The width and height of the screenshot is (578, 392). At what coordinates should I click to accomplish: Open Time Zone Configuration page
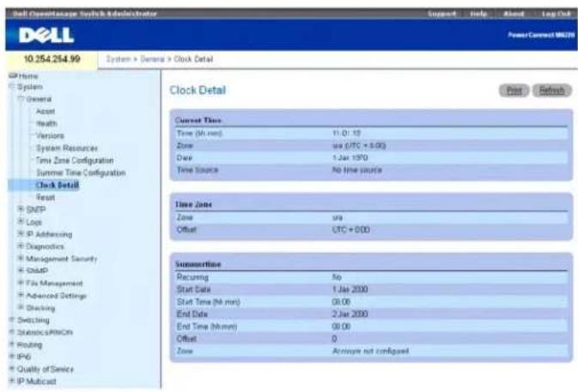75,160
